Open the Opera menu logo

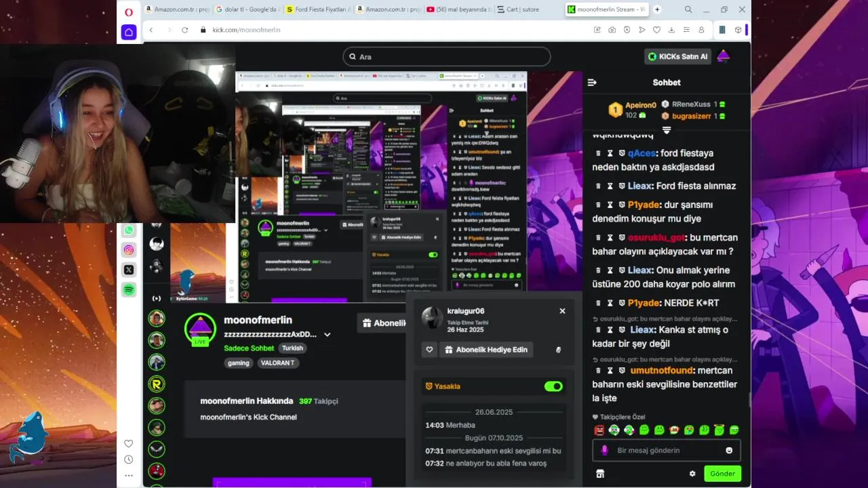tap(129, 12)
